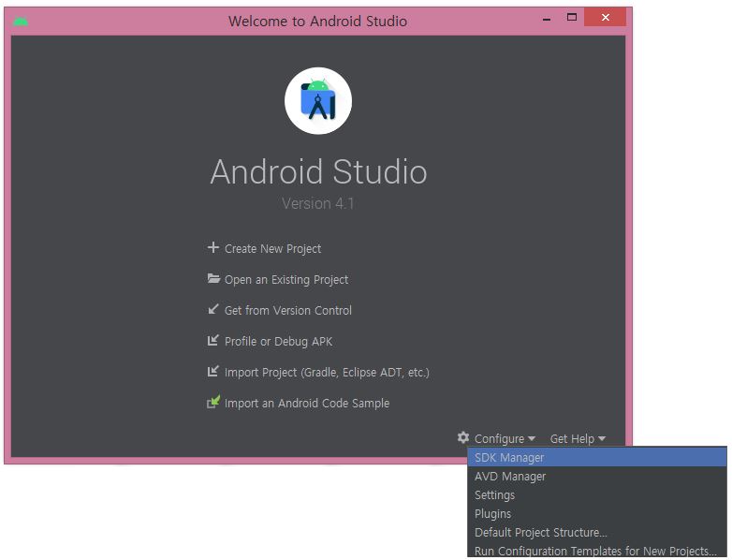732x560 pixels.
Task: Choose Settings in the Configure menu
Action: (x=597, y=495)
